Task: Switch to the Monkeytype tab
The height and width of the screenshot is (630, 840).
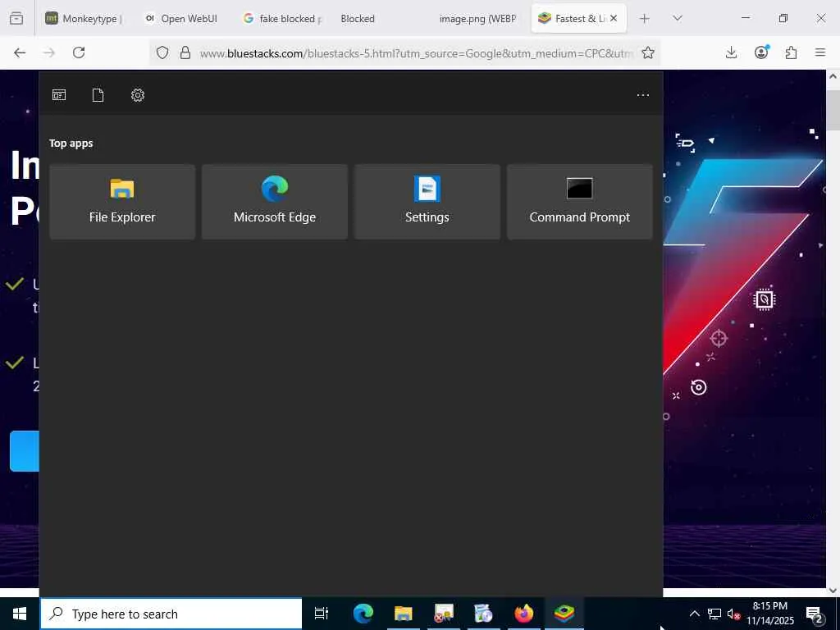Action: (84, 18)
